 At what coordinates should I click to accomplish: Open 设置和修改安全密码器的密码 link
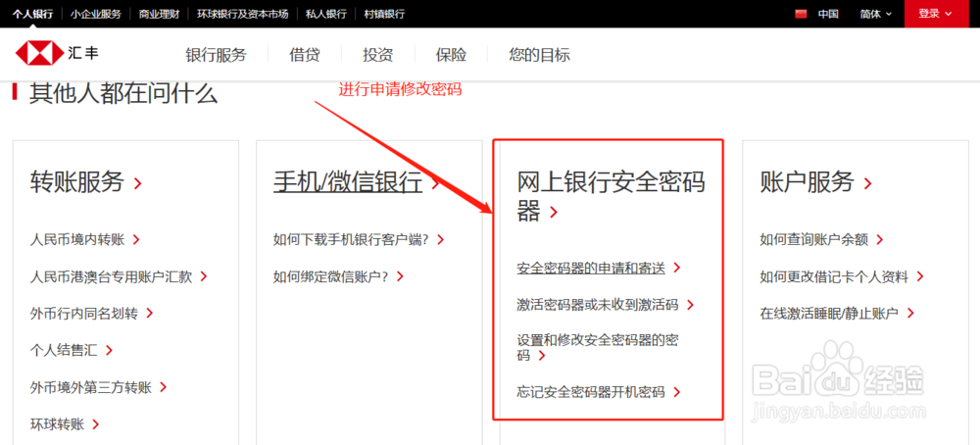coord(598,348)
